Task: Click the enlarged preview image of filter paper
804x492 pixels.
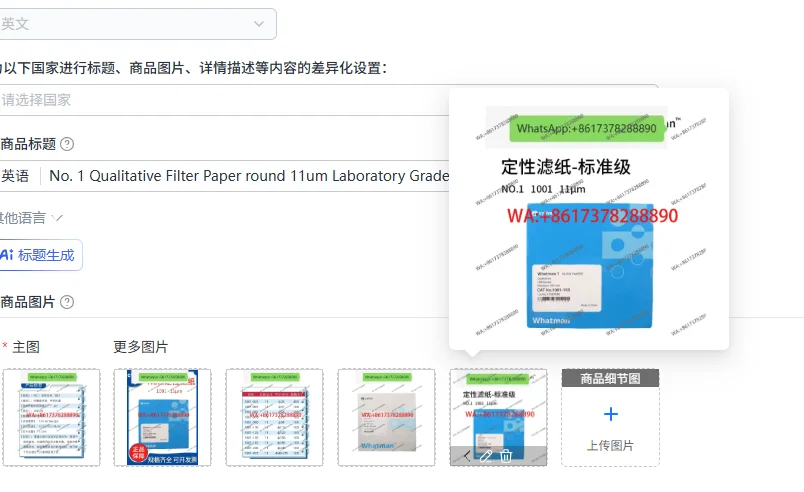Action: point(589,219)
